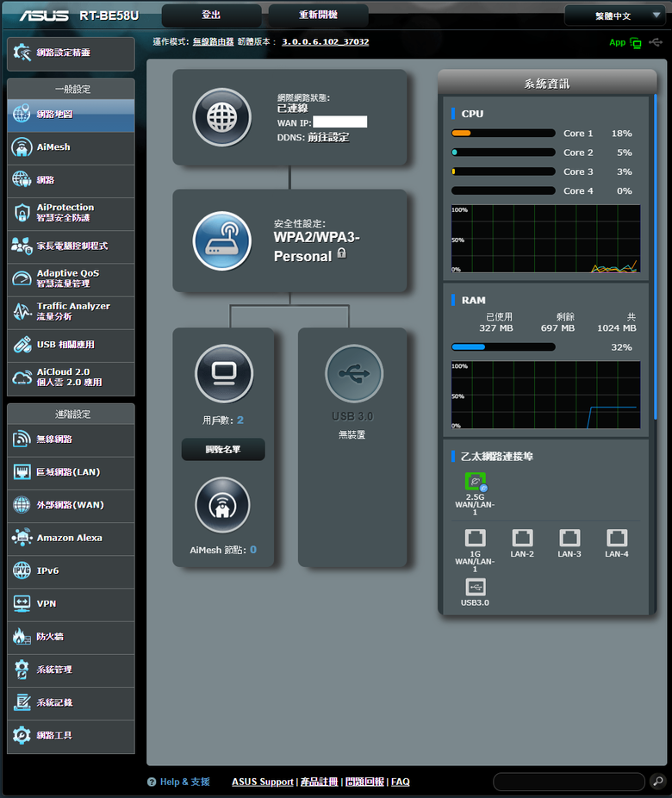The width and height of the screenshot is (672, 798).
Task: Select the wireless router security icon
Action: [221, 240]
